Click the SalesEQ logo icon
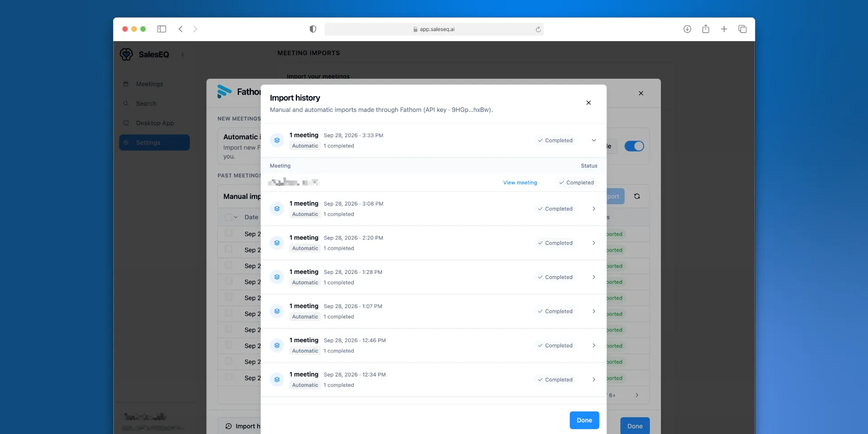The image size is (868, 434). click(x=126, y=54)
